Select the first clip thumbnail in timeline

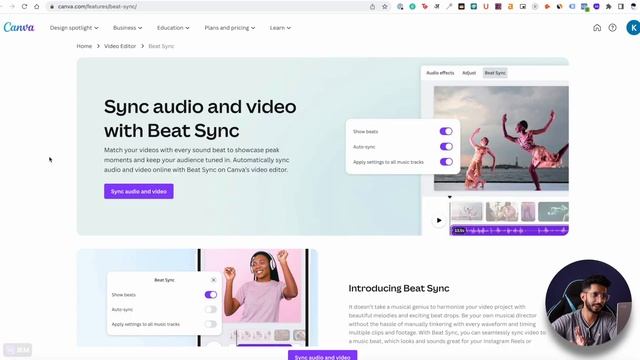tap(467, 212)
